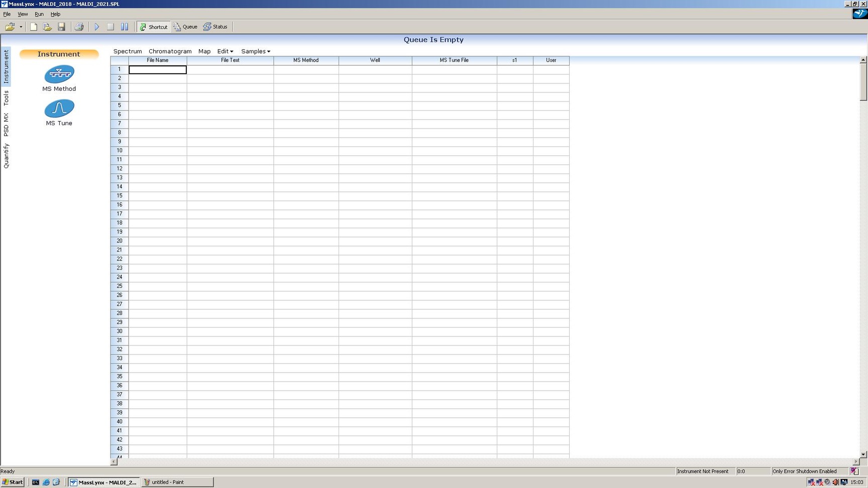Start the run with the play icon
868x488 pixels.
(97, 27)
